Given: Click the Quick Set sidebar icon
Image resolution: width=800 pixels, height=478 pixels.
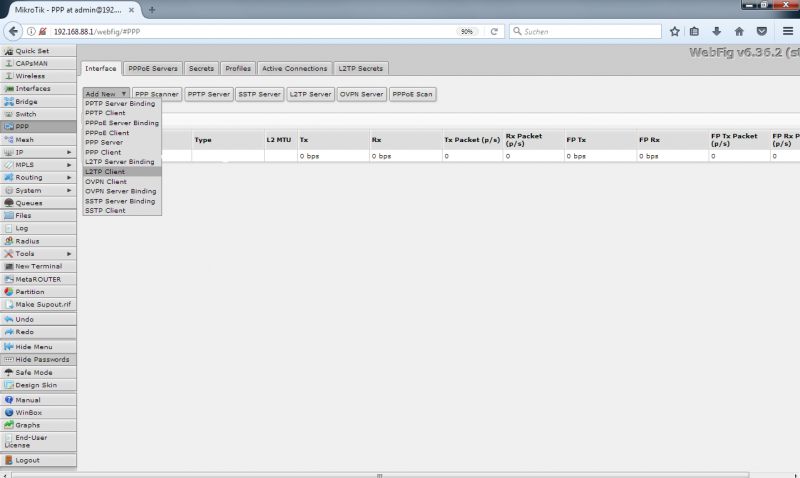Looking at the screenshot, I should tap(9, 50).
